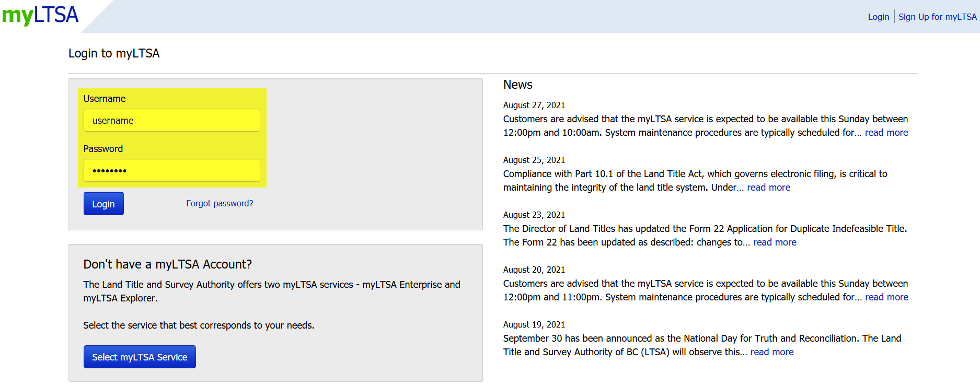Focus the Username input field
The height and width of the screenshot is (385, 980).
pyautogui.click(x=172, y=120)
